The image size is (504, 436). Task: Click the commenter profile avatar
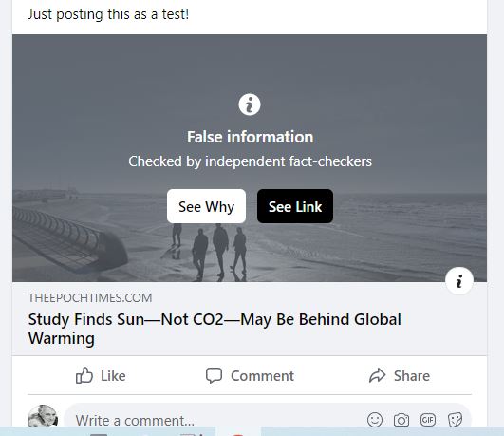click(43, 417)
